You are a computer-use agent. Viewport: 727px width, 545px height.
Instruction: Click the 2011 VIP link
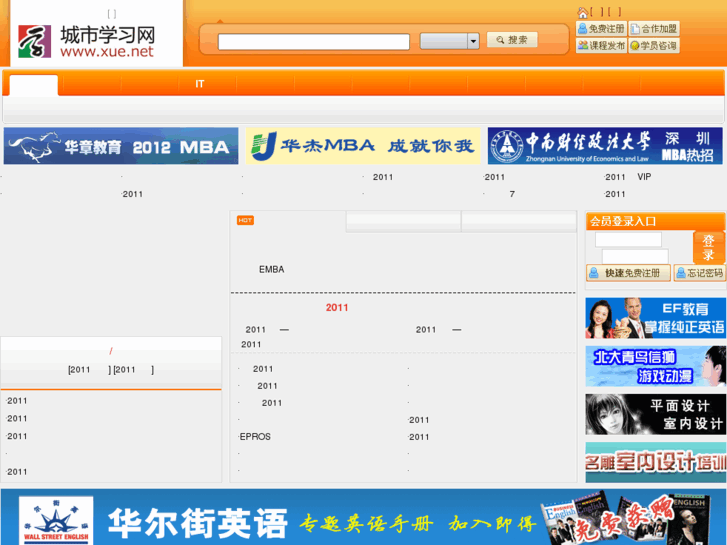pyautogui.click(x=628, y=177)
